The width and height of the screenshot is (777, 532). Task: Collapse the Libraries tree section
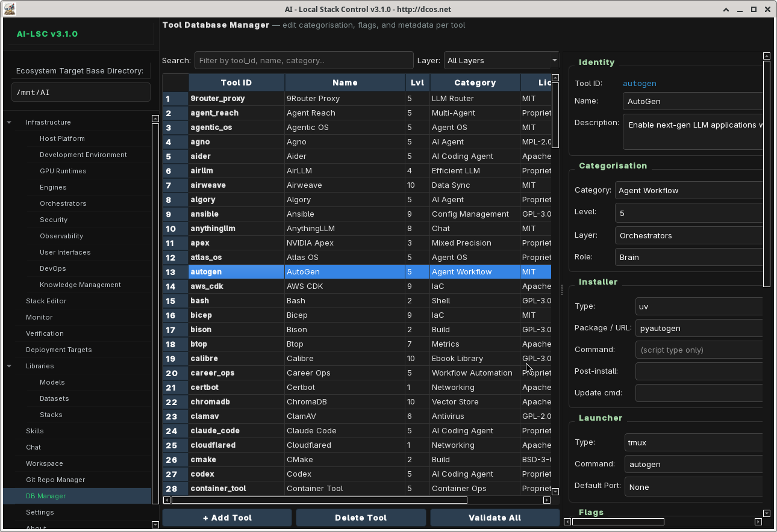point(9,367)
